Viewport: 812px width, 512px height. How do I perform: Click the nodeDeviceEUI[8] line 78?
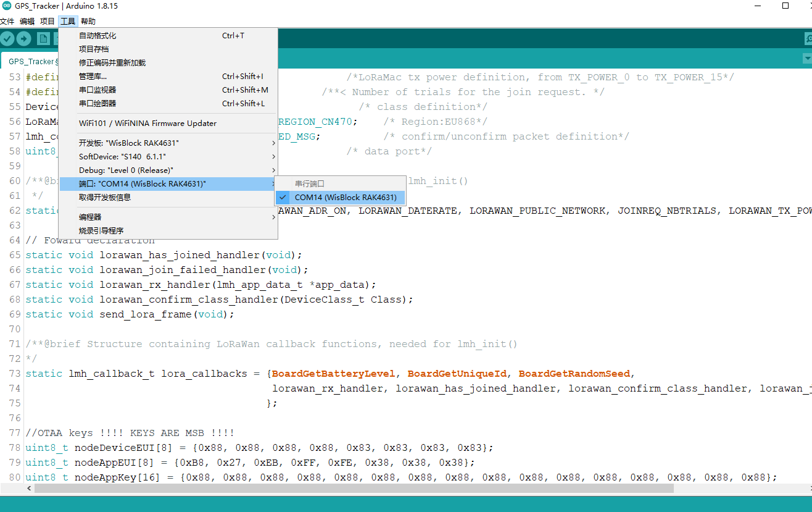(259, 448)
